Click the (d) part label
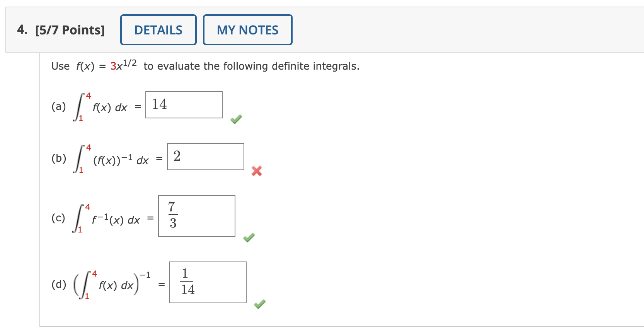 point(59,285)
